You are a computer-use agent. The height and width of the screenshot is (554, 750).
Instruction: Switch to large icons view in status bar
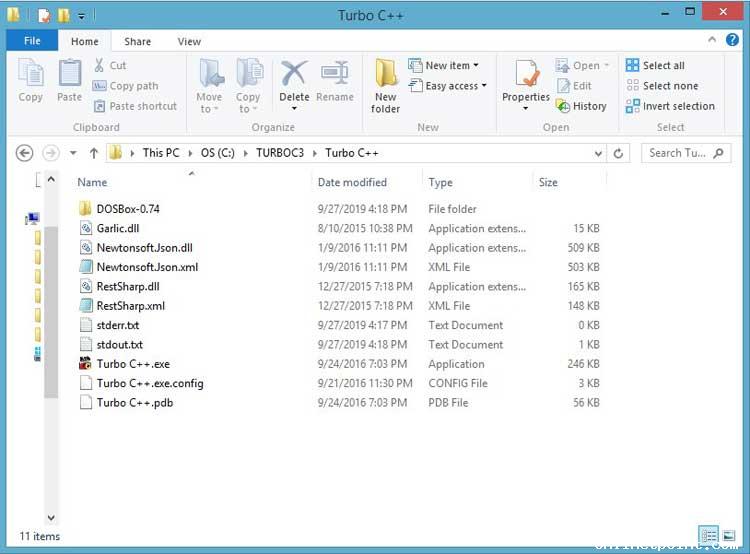729,536
